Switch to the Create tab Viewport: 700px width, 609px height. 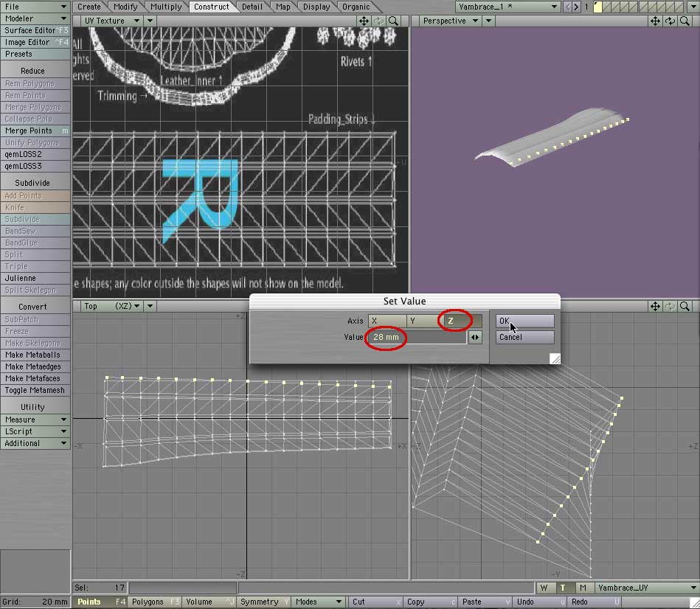(x=89, y=7)
